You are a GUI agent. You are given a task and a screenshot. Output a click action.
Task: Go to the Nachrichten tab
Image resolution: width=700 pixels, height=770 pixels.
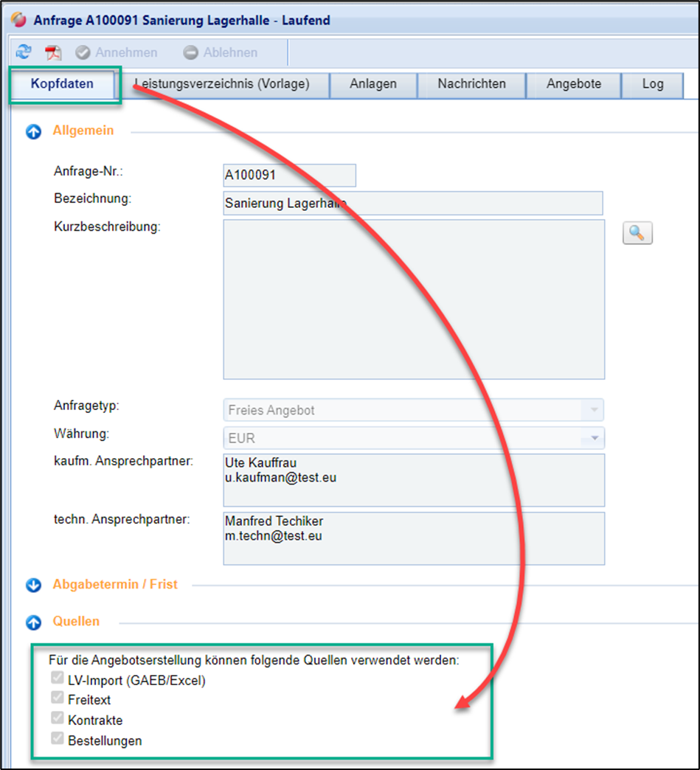[x=471, y=84]
